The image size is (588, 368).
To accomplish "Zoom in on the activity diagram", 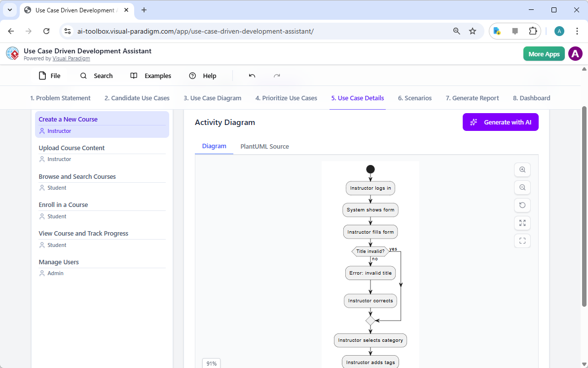I will pyautogui.click(x=522, y=169).
